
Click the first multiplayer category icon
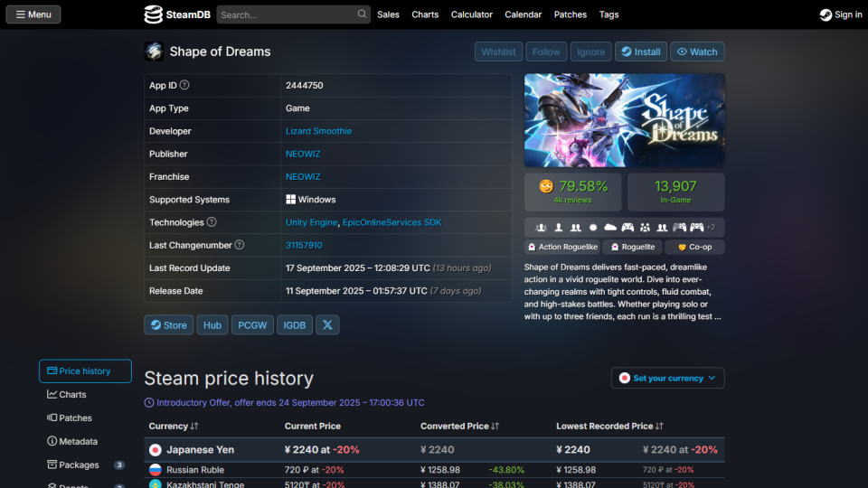(542, 228)
